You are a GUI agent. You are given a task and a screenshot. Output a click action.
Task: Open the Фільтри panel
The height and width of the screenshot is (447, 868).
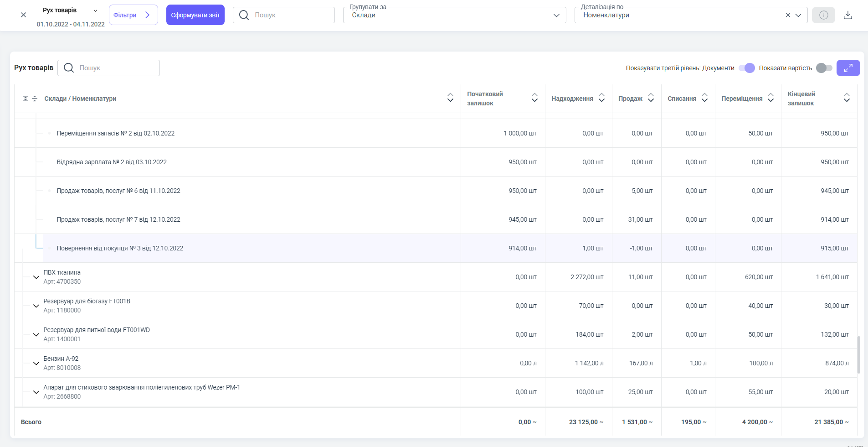(133, 15)
